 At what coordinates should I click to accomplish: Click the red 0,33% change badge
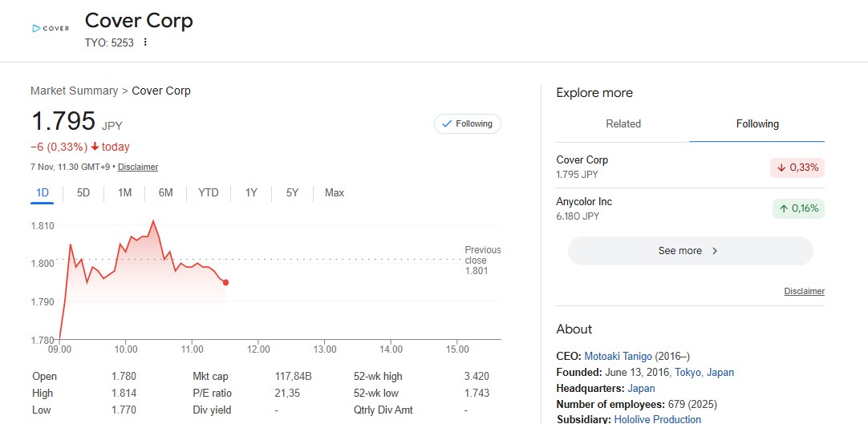point(797,168)
